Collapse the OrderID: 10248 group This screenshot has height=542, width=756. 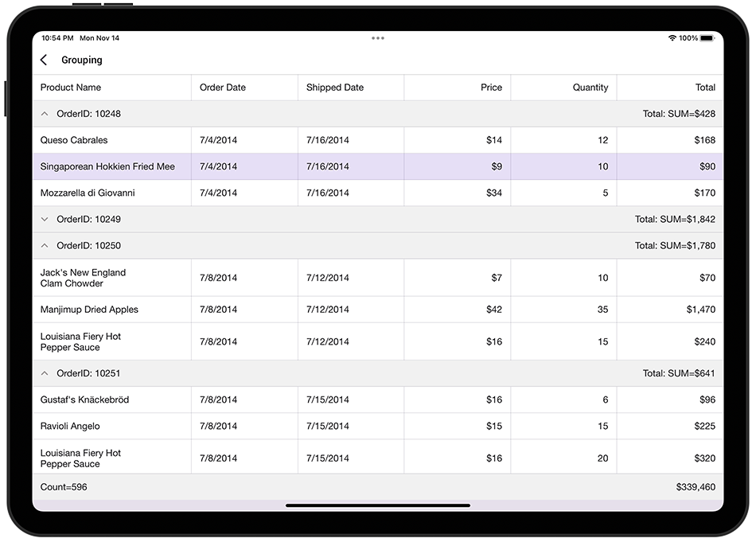coord(44,113)
